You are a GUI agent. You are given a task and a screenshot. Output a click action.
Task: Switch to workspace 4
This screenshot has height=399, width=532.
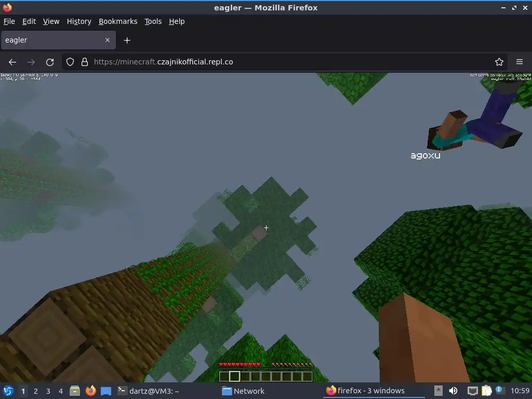point(61,391)
